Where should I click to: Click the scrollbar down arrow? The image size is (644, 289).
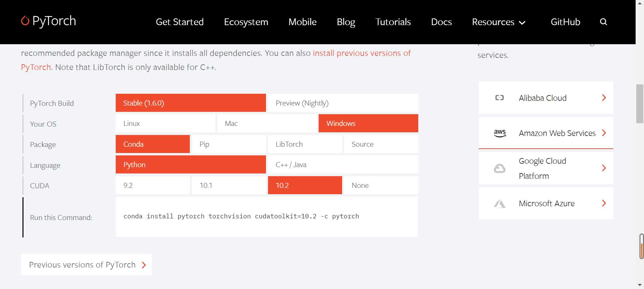[640, 285]
